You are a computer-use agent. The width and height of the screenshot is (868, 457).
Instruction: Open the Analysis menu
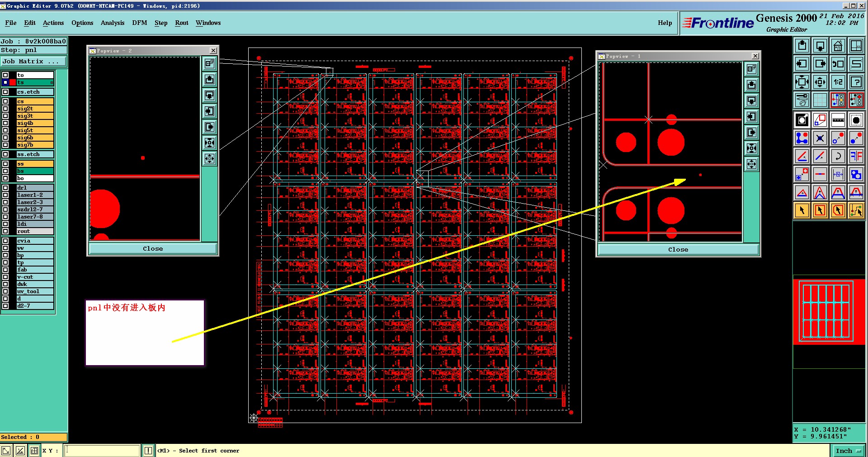point(113,23)
